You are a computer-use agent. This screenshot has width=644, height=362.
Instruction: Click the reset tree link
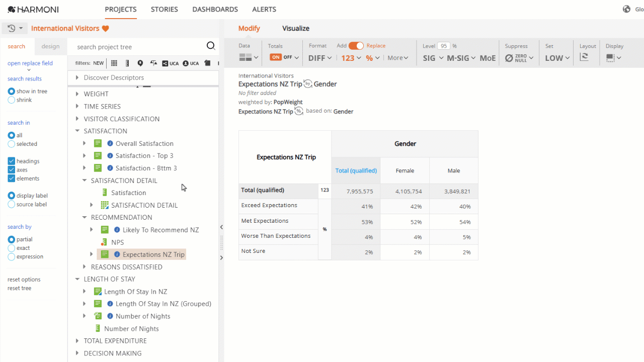(19, 288)
